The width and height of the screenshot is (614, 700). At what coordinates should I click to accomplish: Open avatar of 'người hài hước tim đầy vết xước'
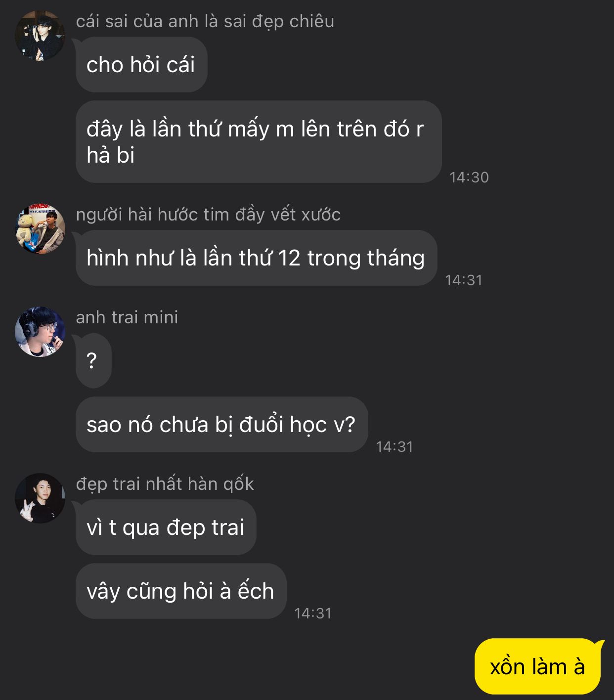point(40,229)
